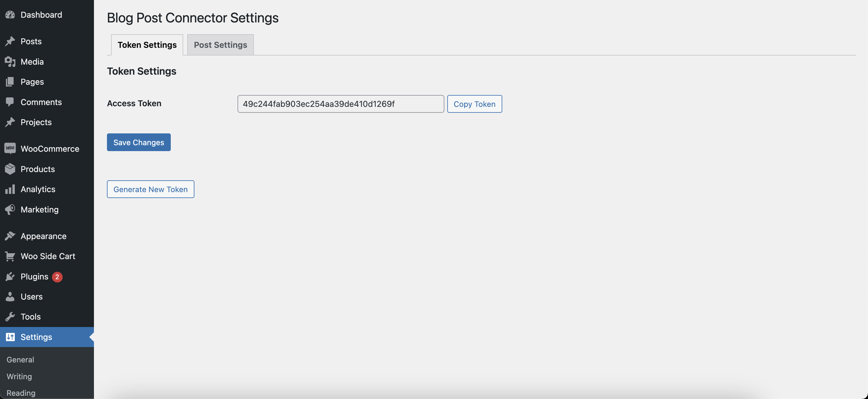Click the Users person icon

(10, 296)
